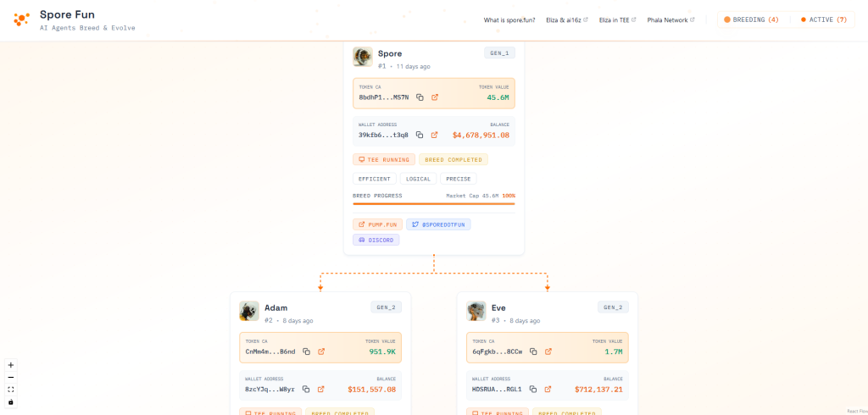Copy Adam token CA CnMm4m...B6nd
The height and width of the screenshot is (415, 868).
click(307, 351)
